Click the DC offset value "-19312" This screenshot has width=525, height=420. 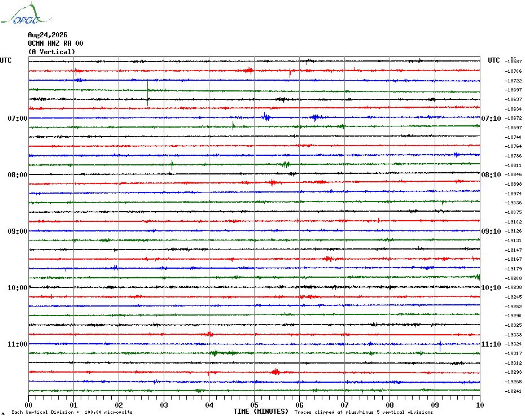pyautogui.click(x=513, y=363)
